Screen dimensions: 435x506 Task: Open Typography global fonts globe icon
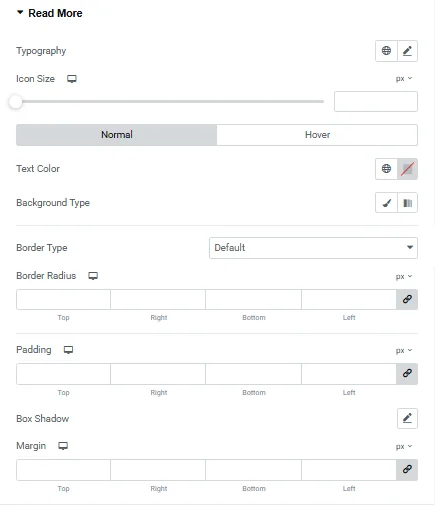(x=386, y=51)
